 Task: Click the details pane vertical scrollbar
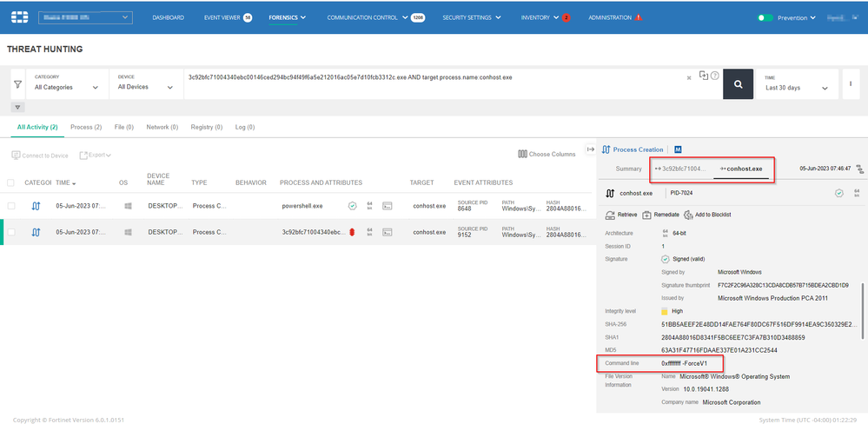(863, 310)
